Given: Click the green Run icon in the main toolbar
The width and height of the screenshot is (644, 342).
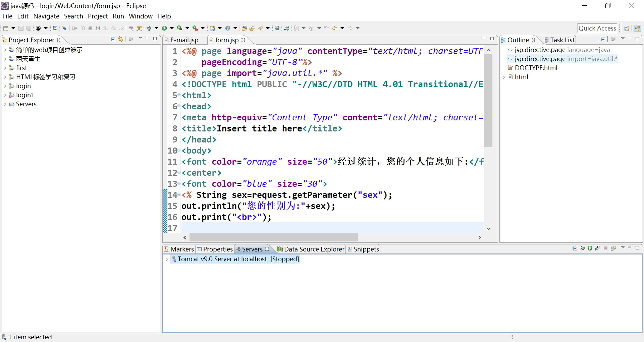Looking at the screenshot, I should (x=164, y=28).
